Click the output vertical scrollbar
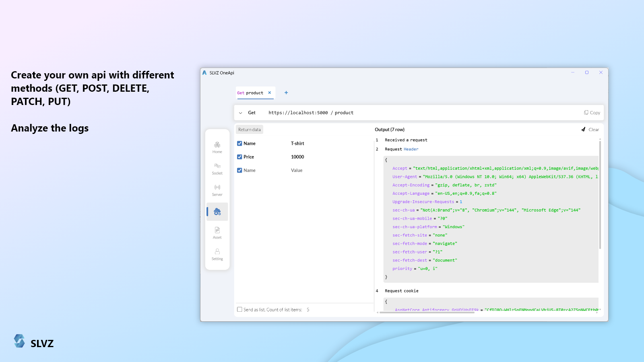The width and height of the screenshot is (644, 362). (x=600, y=193)
